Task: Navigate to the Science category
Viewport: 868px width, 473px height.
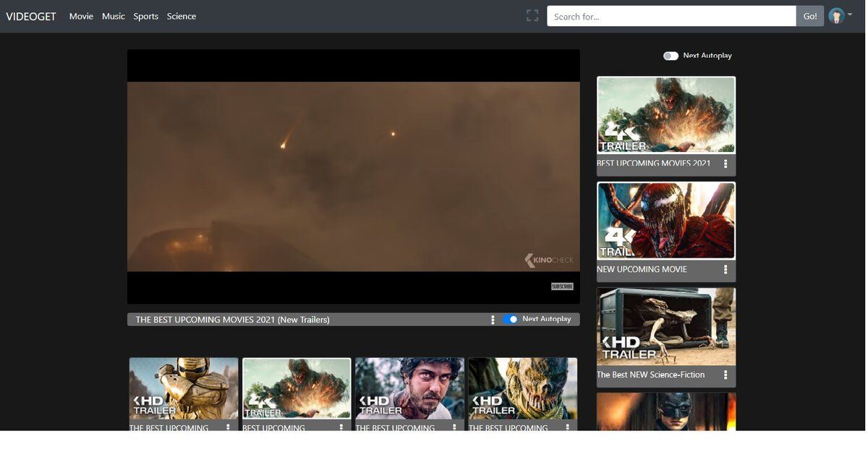Action: [x=181, y=16]
